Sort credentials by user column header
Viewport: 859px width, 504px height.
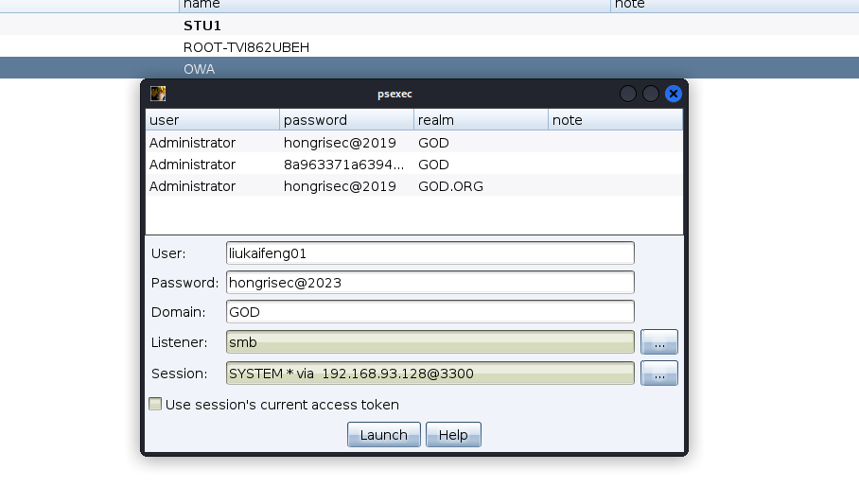click(213, 120)
